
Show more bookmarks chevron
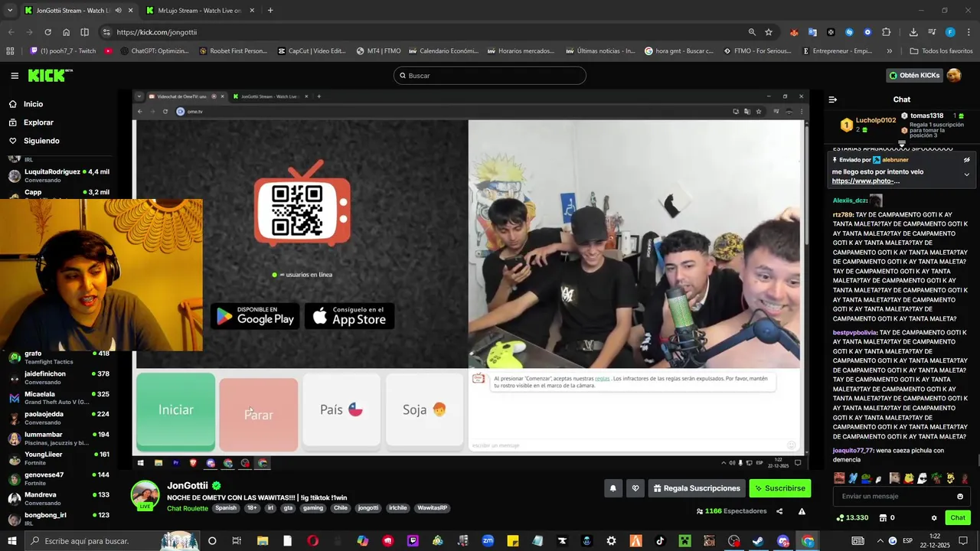pos(889,51)
